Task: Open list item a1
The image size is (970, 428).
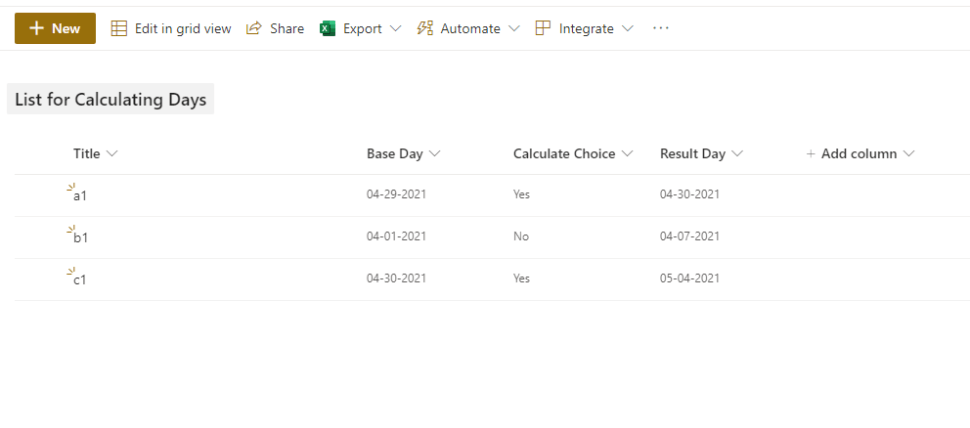Action: point(80,196)
